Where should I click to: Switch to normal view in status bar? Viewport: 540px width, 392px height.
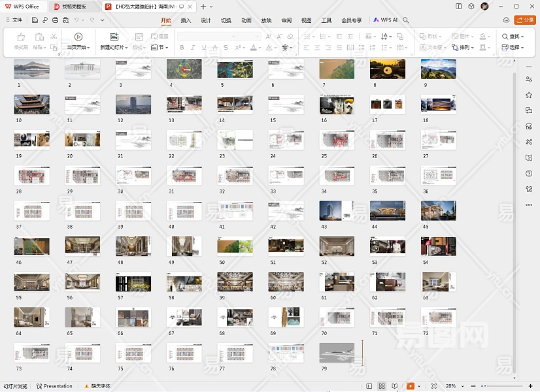pyautogui.click(x=369, y=386)
